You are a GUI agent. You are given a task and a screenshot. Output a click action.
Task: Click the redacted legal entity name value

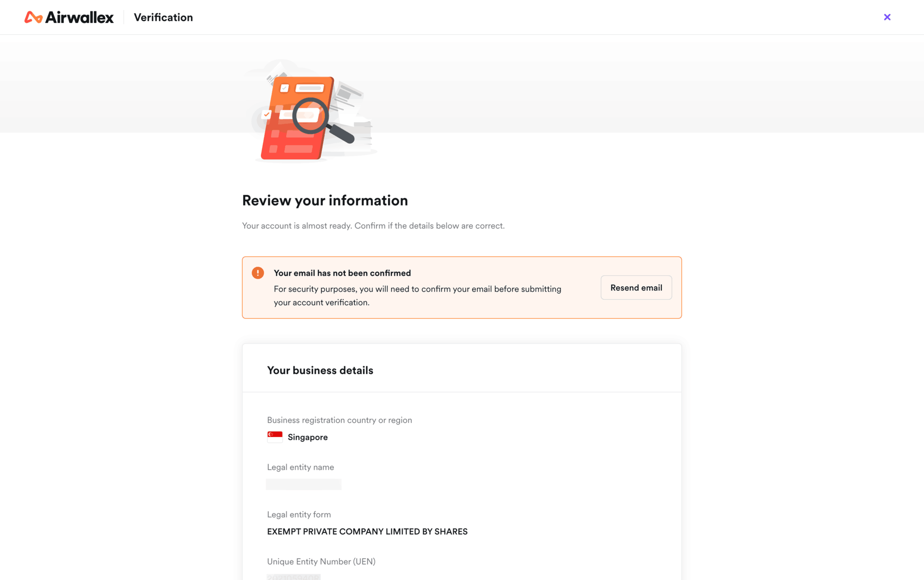[x=304, y=484]
